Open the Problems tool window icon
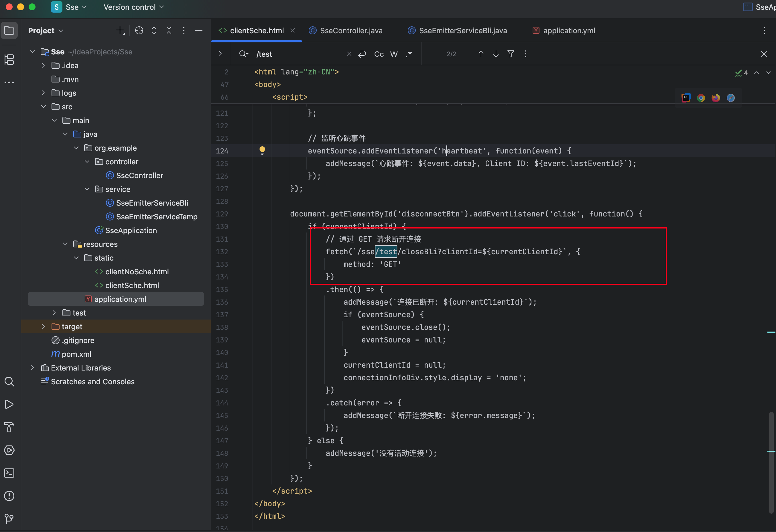Image resolution: width=776 pixels, height=532 pixels. tap(9, 496)
